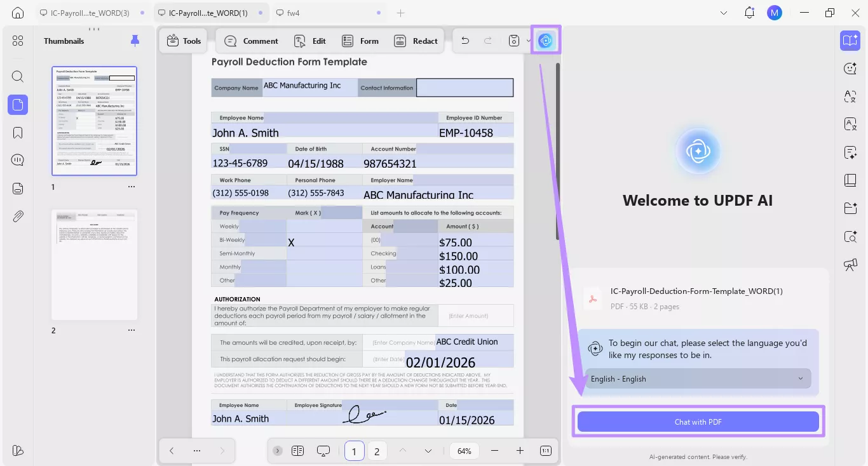The height and width of the screenshot is (466, 868).
Task: Open the summarize notes icon on right sidebar
Action: tap(850, 152)
